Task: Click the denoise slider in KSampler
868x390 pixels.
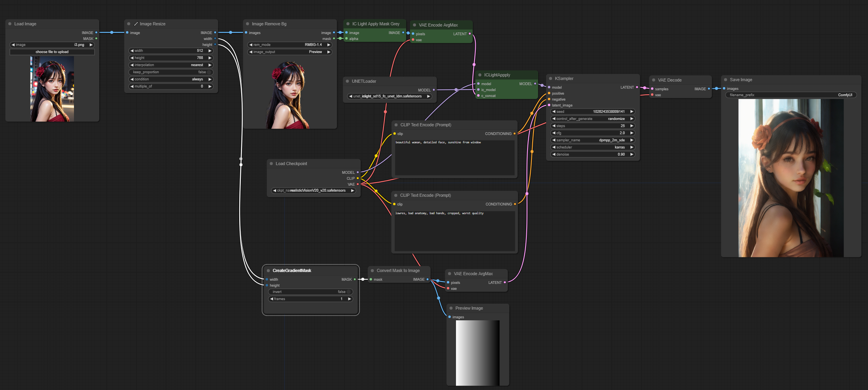Action: pos(592,154)
